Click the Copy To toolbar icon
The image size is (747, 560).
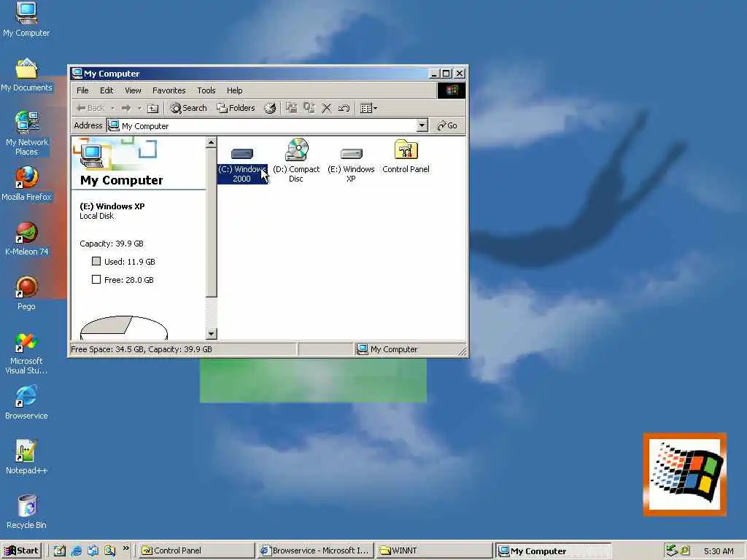[309, 108]
